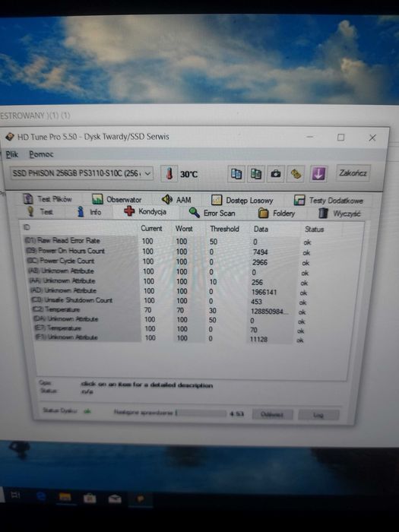This screenshot has height=532, width=399.
Task: Click the camera save screenshot icon
Action: (x=275, y=174)
